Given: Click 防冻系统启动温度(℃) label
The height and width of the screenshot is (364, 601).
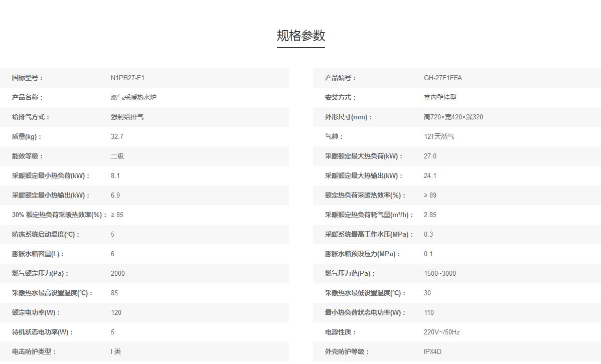Looking at the screenshot, I should pyautogui.click(x=46, y=234).
